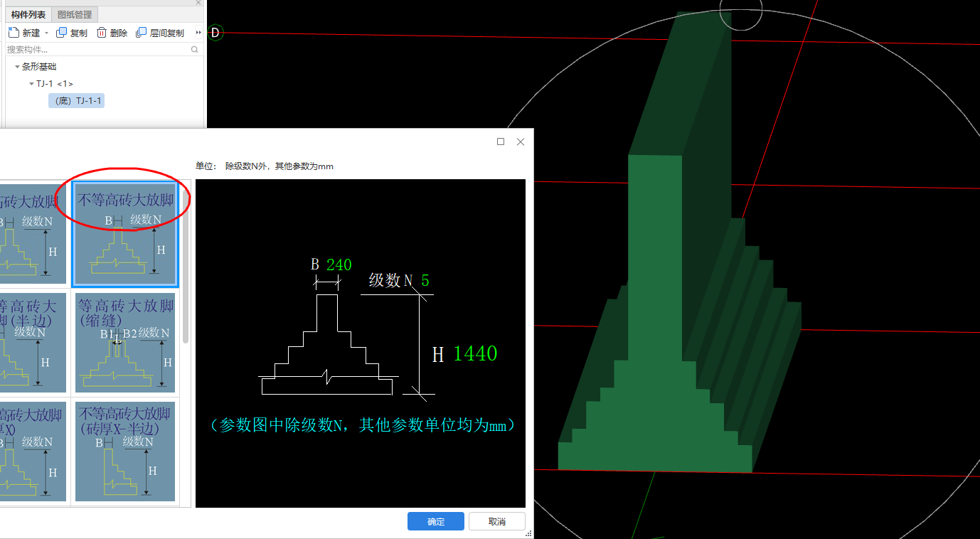Select the 条形基础 tree label
The image size is (980, 539).
click(x=39, y=67)
